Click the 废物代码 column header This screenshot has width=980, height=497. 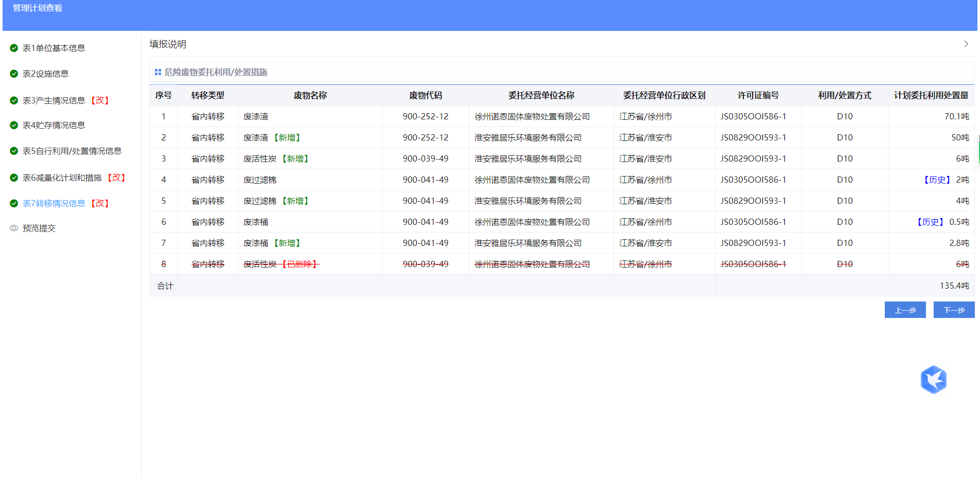[426, 95]
